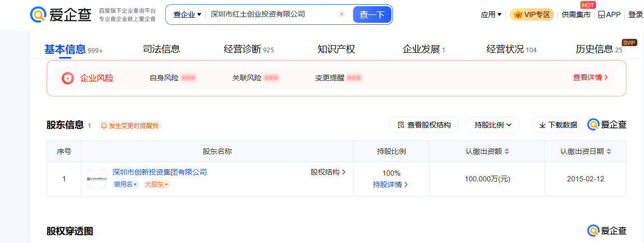Switch to the 知识产权 tab
The image size is (644, 243).
point(336,49)
